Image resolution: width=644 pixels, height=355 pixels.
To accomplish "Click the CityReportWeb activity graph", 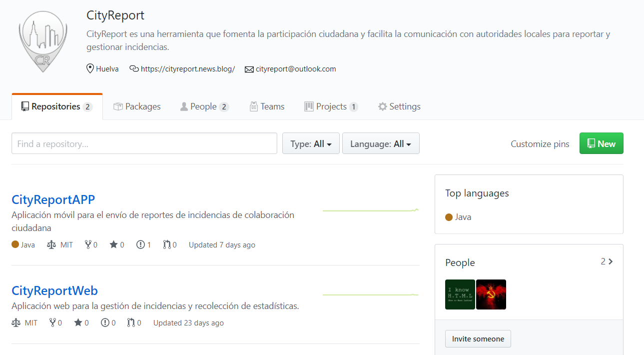I will (371, 294).
